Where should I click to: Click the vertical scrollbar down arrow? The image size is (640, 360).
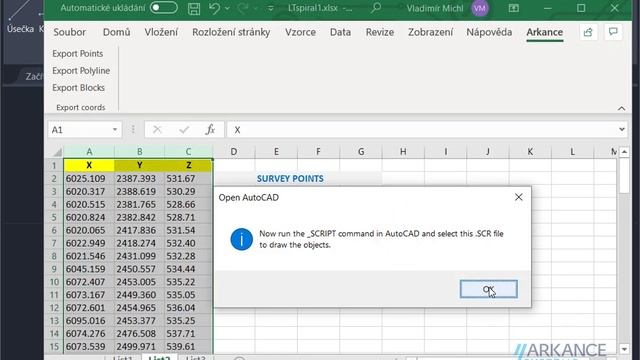tap(624, 349)
